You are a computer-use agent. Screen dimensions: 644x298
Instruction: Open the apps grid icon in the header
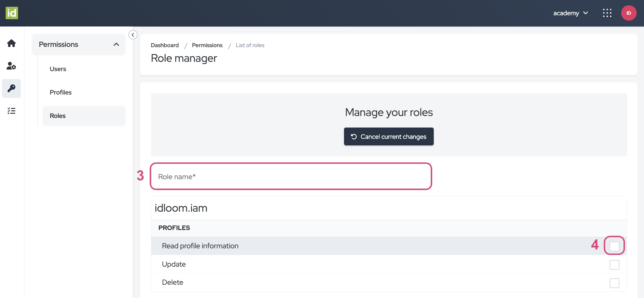point(607,13)
